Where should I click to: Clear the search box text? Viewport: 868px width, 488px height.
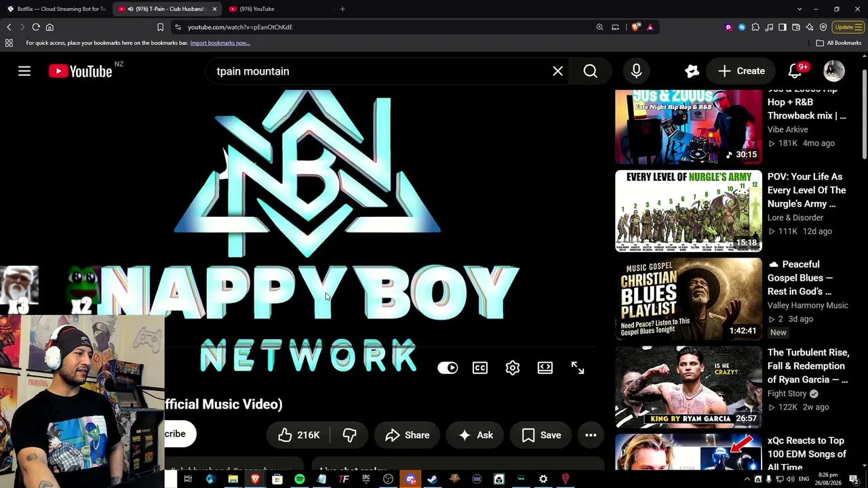point(557,71)
